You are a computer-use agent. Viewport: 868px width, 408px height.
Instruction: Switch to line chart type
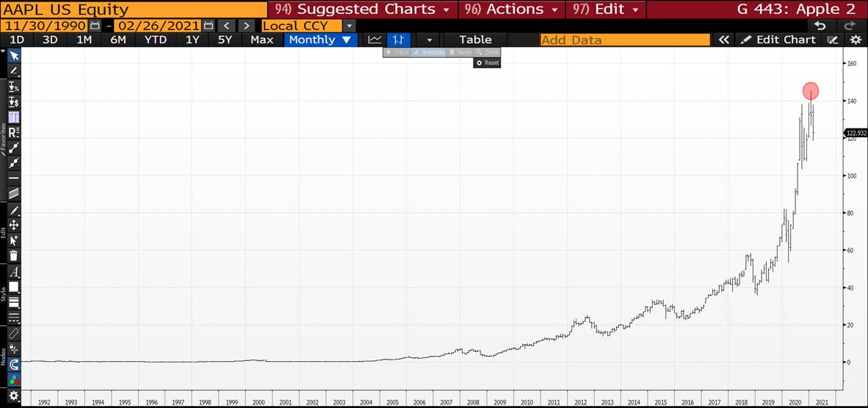coord(375,40)
